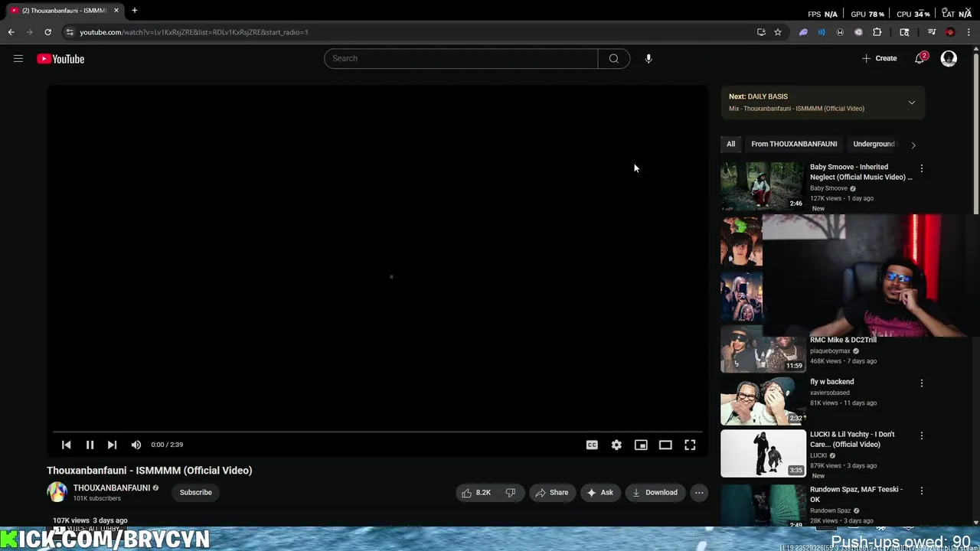
Task: Open the THOUXANBANFAUNI channel avatar
Action: click(57, 492)
